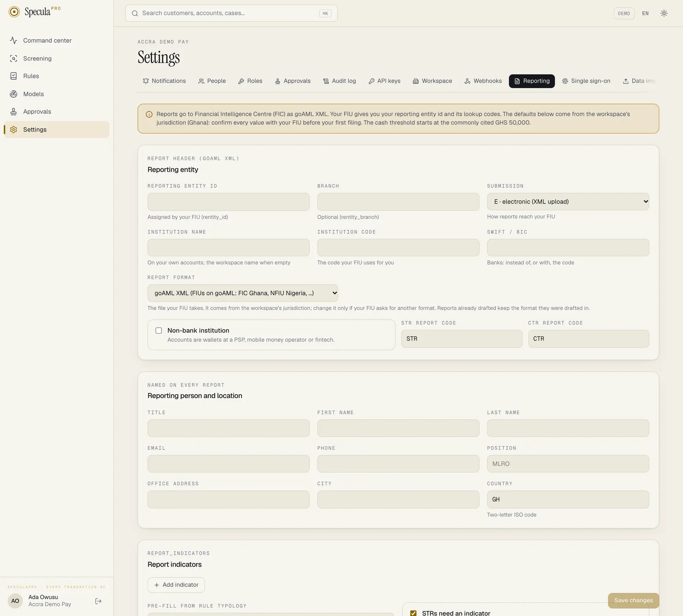The image size is (683, 616).
Task: Click the EN language button
Action: pyautogui.click(x=645, y=13)
